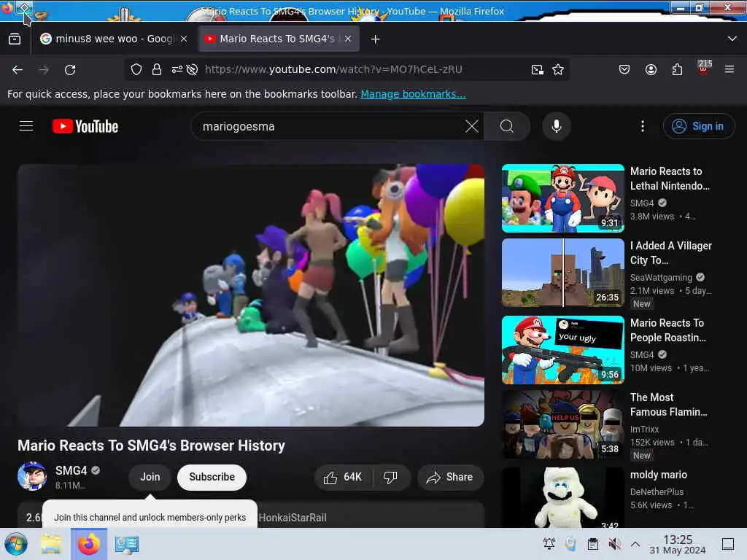The image size is (747, 560).
Task: Join the SMG4 channel
Action: [150, 477]
